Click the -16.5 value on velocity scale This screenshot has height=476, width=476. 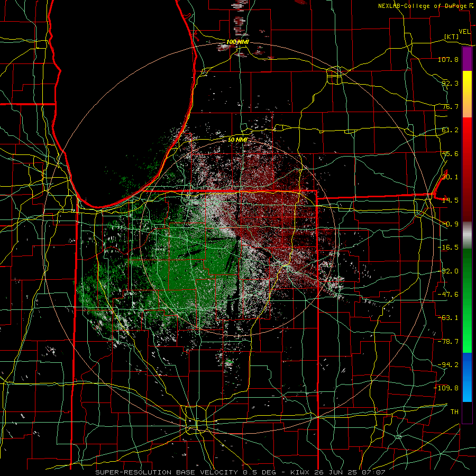click(448, 248)
